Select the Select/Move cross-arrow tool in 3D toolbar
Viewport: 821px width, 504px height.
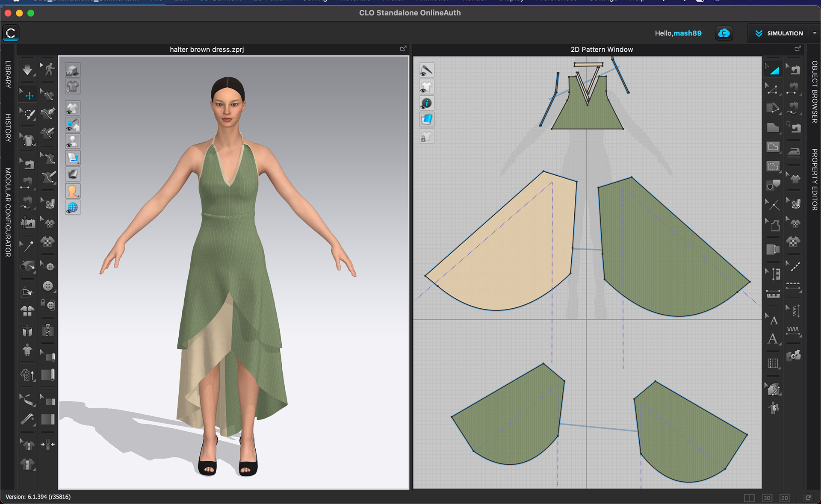tap(29, 95)
